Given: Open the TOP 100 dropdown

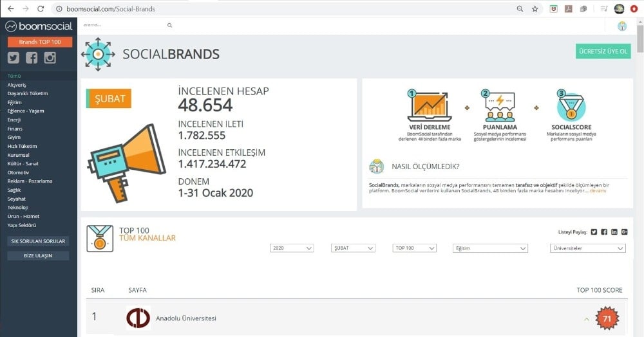Looking at the screenshot, I should click(414, 248).
